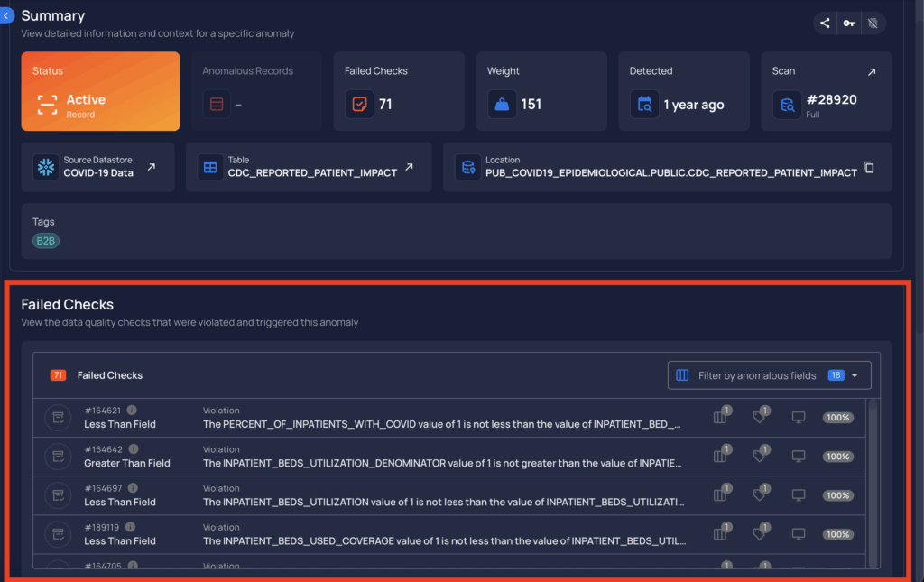Click Greater Than Field label
The image size is (924, 582).
pos(126,463)
